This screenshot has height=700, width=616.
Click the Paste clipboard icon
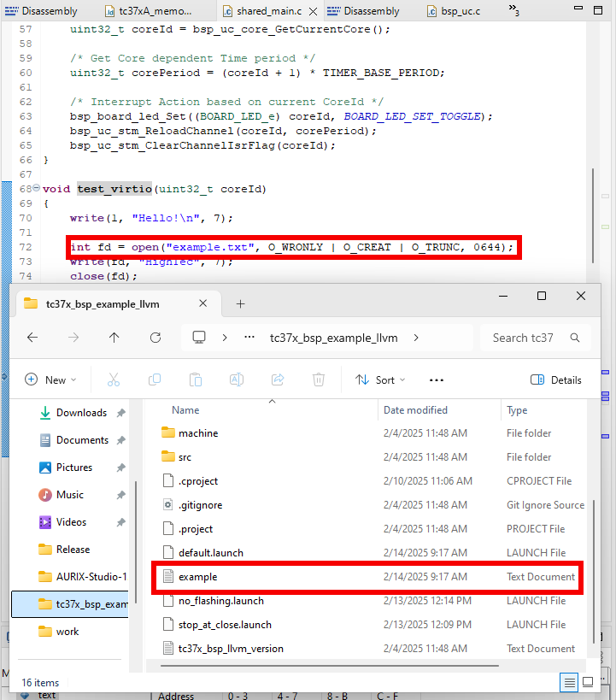click(x=196, y=379)
